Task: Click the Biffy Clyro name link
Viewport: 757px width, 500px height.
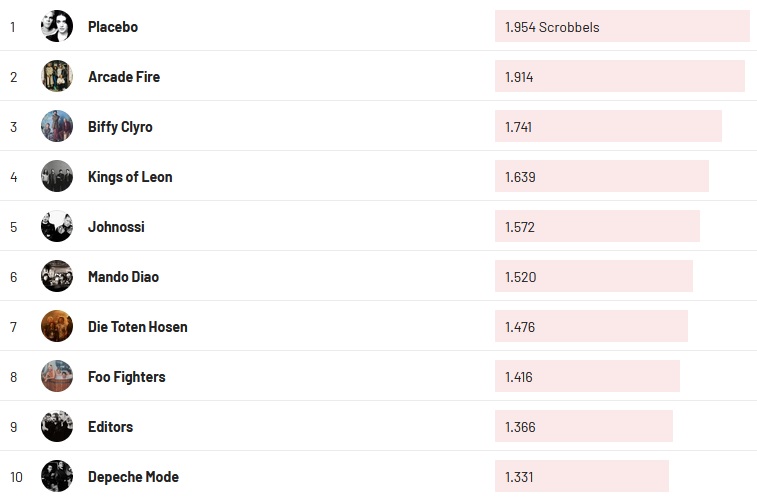Action: [x=120, y=127]
